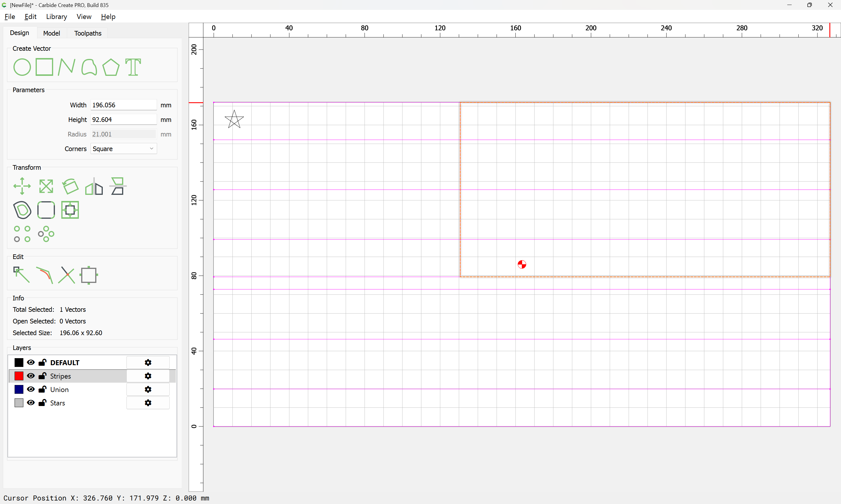Lock the Stars layer

click(43, 403)
